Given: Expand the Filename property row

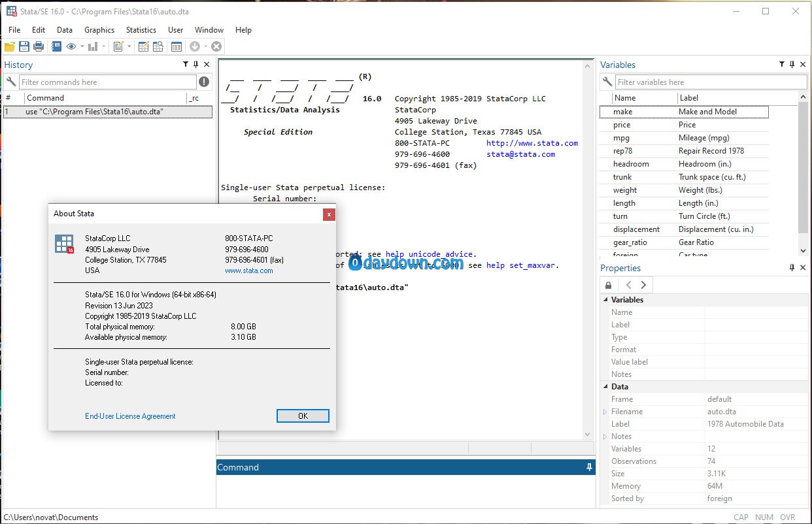Looking at the screenshot, I should [605, 412].
